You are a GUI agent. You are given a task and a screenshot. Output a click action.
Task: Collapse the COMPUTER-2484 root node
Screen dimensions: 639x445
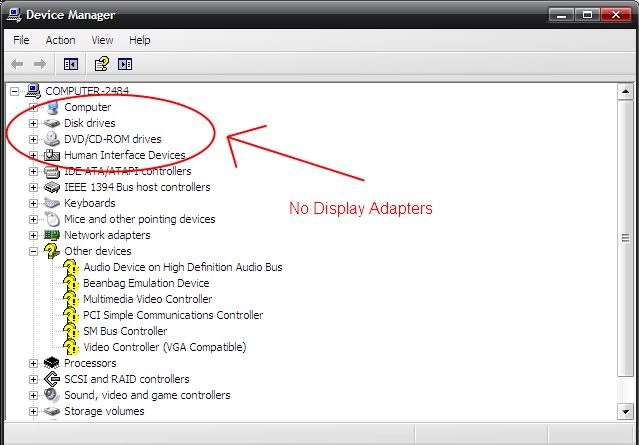pos(14,91)
